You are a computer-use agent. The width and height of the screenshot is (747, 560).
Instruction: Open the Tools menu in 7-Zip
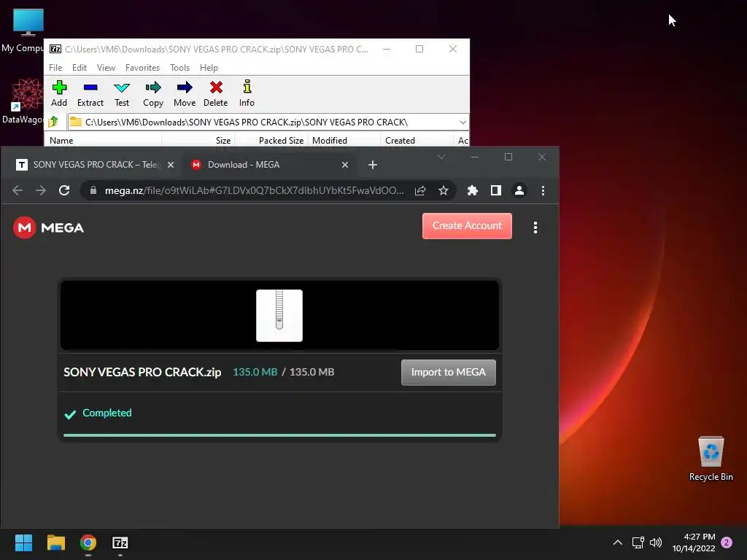180,68
